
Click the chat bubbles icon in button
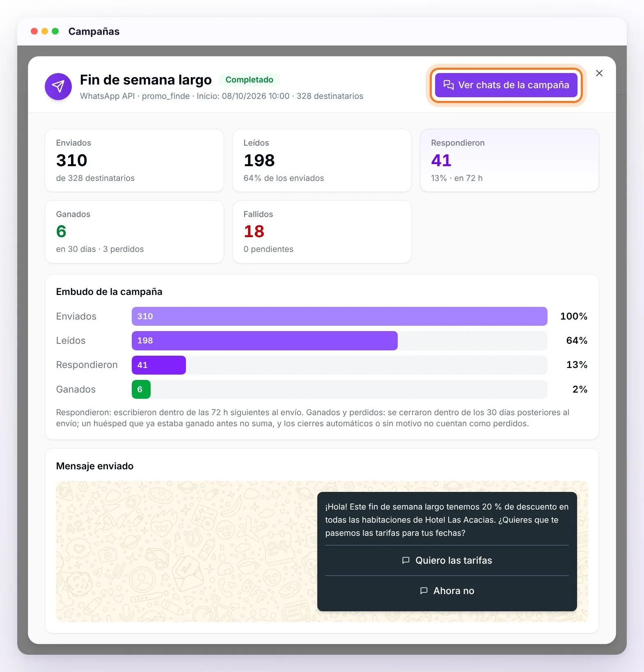point(449,85)
